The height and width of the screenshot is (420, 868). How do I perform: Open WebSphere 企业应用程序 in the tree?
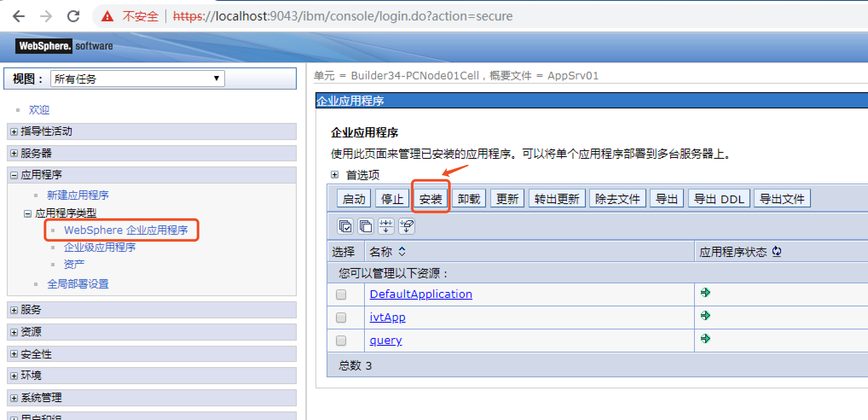(x=126, y=230)
